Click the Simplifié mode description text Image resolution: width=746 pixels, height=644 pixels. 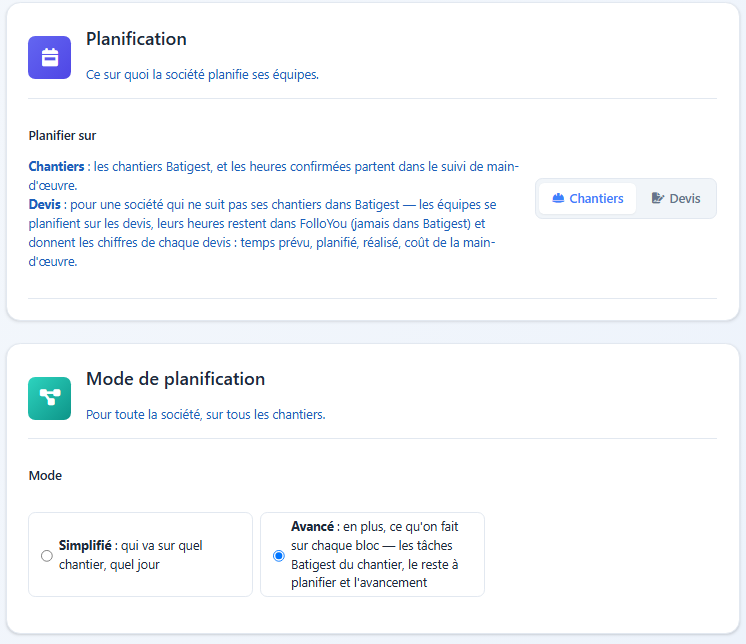tap(130, 555)
